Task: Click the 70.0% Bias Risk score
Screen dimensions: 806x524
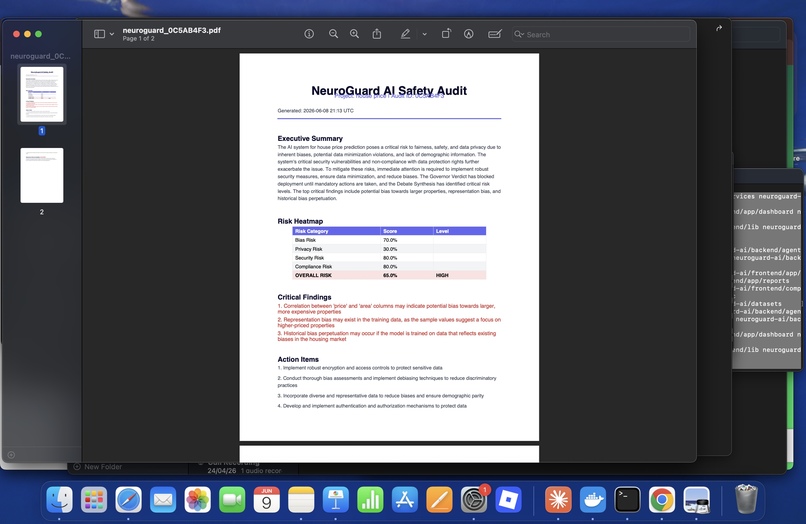Action: pos(390,240)
